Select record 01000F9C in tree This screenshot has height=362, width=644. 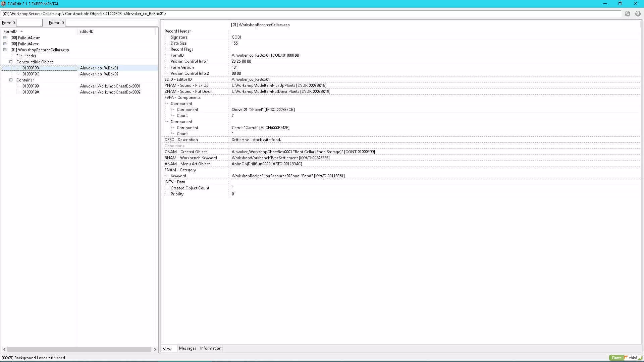31,74
